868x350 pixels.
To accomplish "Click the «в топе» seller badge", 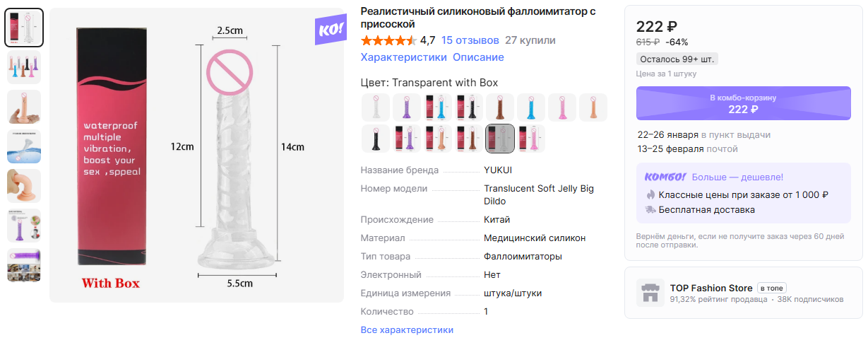I will [x=772, y=288].
